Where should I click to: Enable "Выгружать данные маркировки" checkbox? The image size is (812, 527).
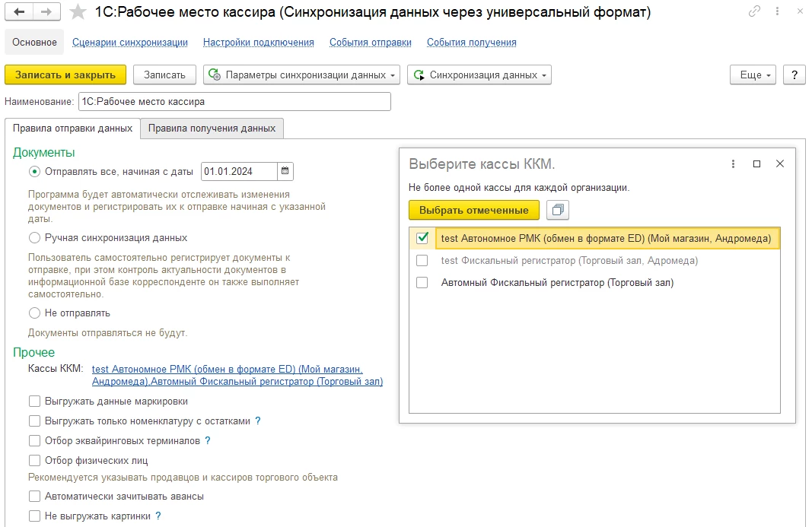(34, 401)
